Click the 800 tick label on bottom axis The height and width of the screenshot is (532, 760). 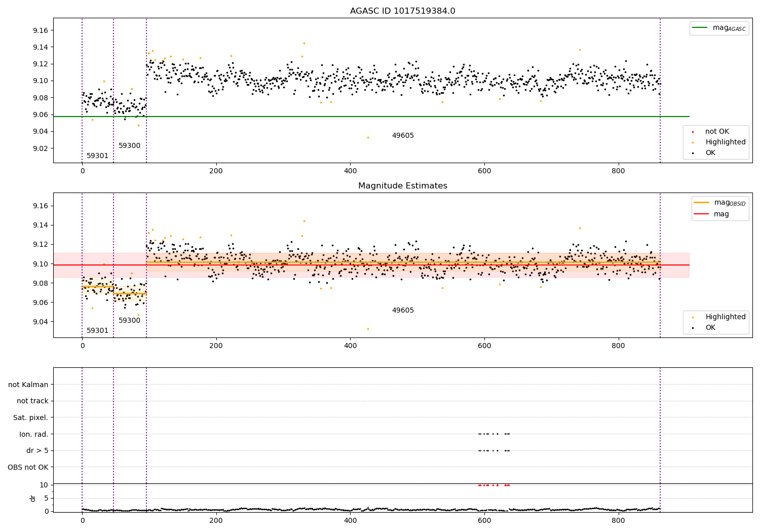coord(618,520)
